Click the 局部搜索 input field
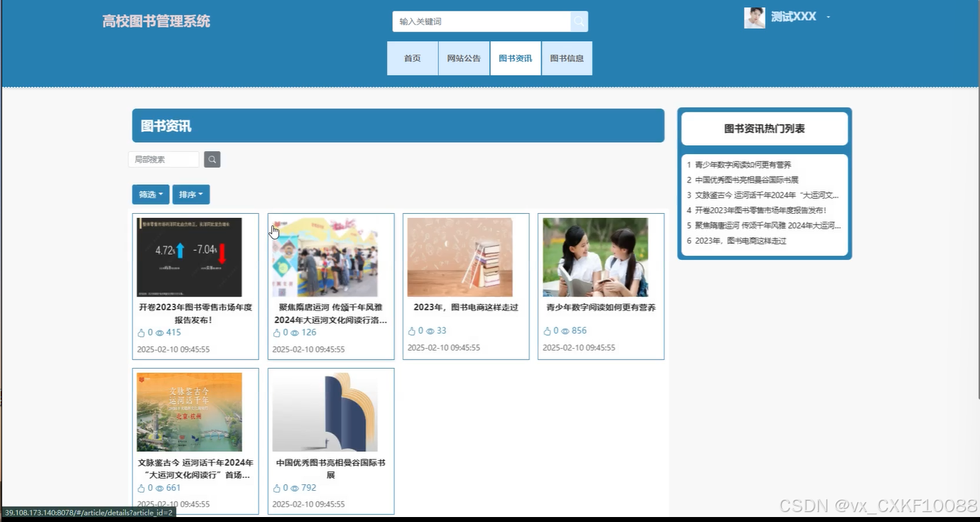Image resolution: width=980 pixels, height=522 pixels. 164,159
